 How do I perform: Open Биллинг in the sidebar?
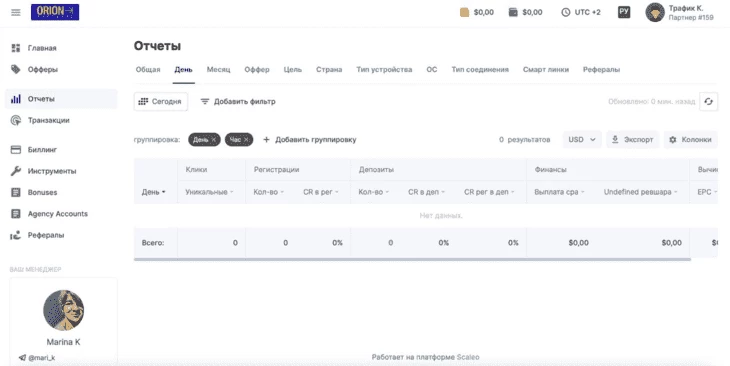coord(42,149)
